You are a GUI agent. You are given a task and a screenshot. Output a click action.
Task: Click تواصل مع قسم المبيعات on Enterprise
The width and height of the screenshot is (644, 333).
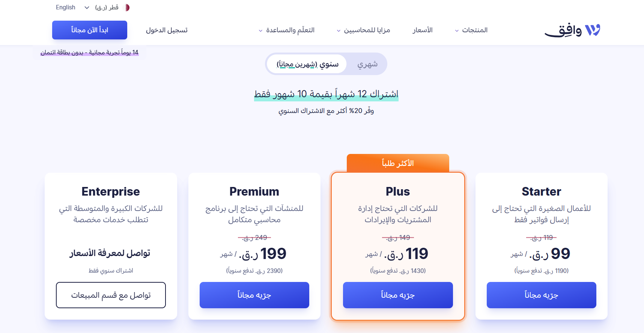111,295
